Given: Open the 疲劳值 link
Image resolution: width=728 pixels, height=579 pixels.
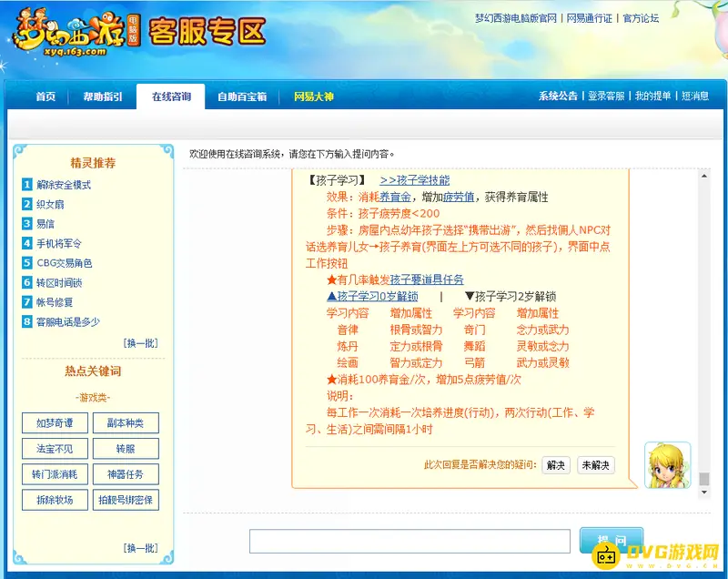Looking at the screenshot, I should (x=459, y=197).
